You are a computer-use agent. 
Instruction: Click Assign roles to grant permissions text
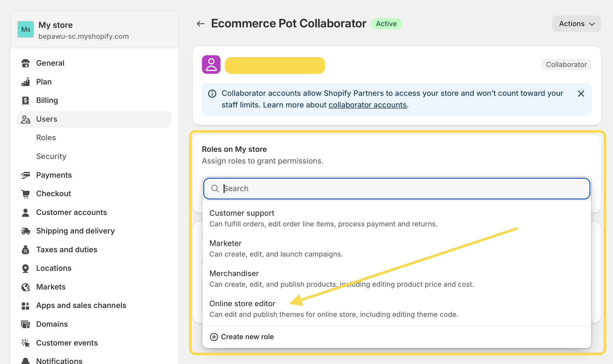pyautogui.click(x=263, y=161)
